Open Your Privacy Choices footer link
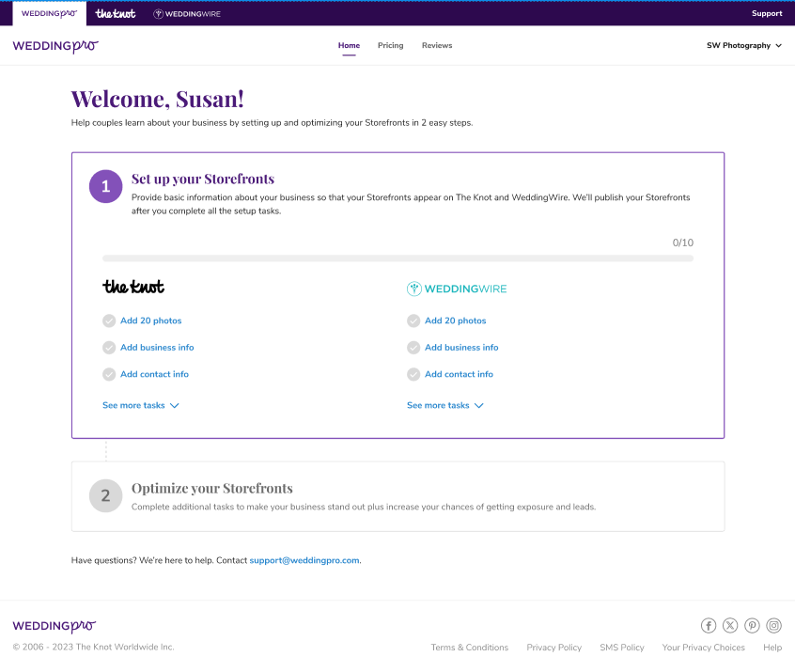Viewport: 795px width, 672px height. point(703,648)
